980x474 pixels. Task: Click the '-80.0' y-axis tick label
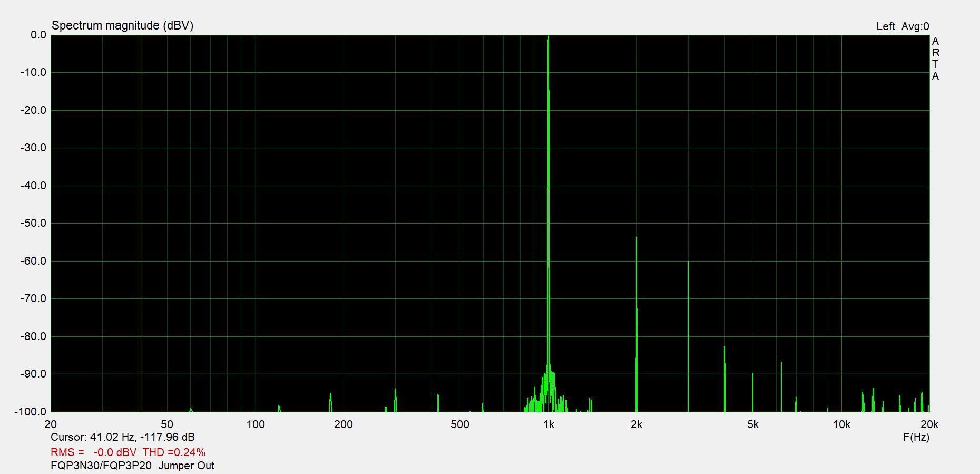(34, 336)
